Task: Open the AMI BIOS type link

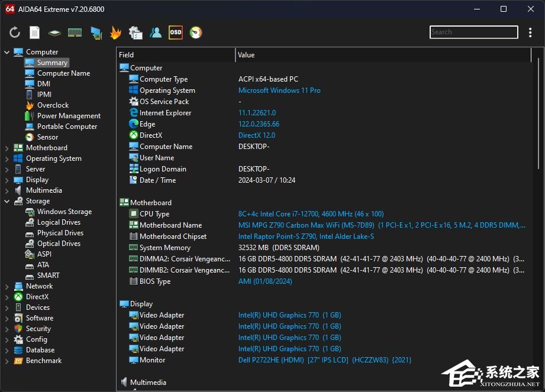Action: pyautogui.click(x=265, y=281)
